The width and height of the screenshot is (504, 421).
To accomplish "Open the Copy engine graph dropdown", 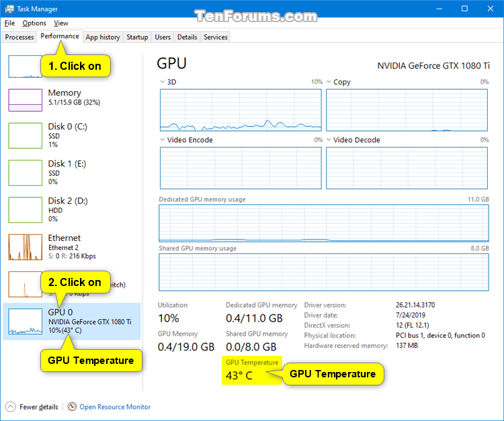I will pyautogui.click(x=329, y=82).
